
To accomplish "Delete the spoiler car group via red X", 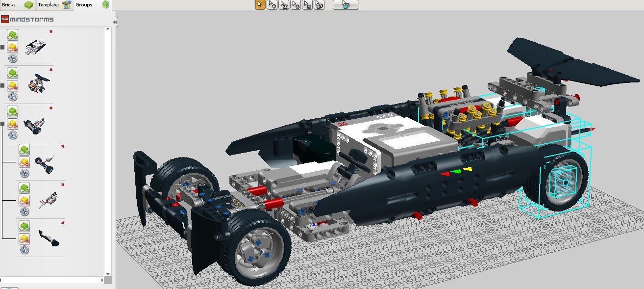I will (51, 70).
